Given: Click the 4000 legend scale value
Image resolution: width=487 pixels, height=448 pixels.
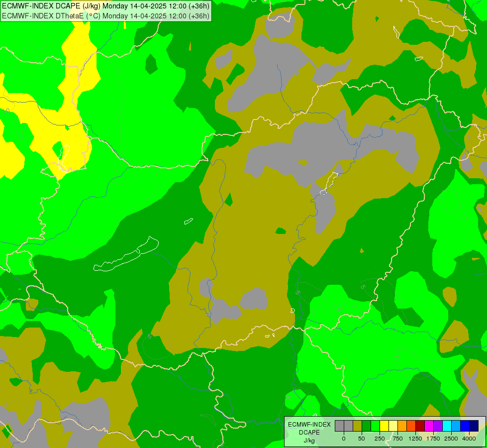Looking at the screenshot, I should 469,439.
